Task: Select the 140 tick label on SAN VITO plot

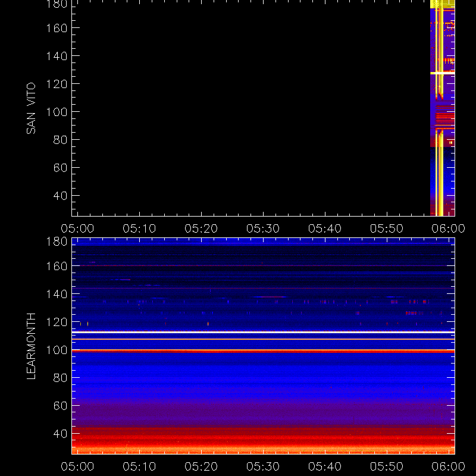Action: coord(57,56)
